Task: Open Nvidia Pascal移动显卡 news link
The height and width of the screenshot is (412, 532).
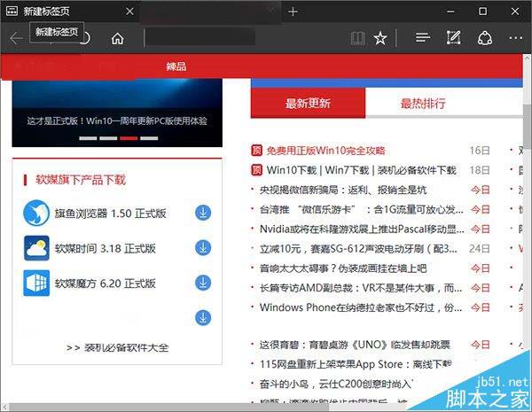Action: coord(362,229)
